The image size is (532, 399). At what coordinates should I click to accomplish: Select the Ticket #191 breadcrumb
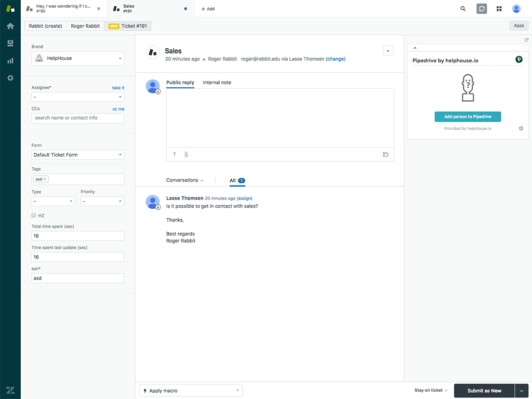128,26
